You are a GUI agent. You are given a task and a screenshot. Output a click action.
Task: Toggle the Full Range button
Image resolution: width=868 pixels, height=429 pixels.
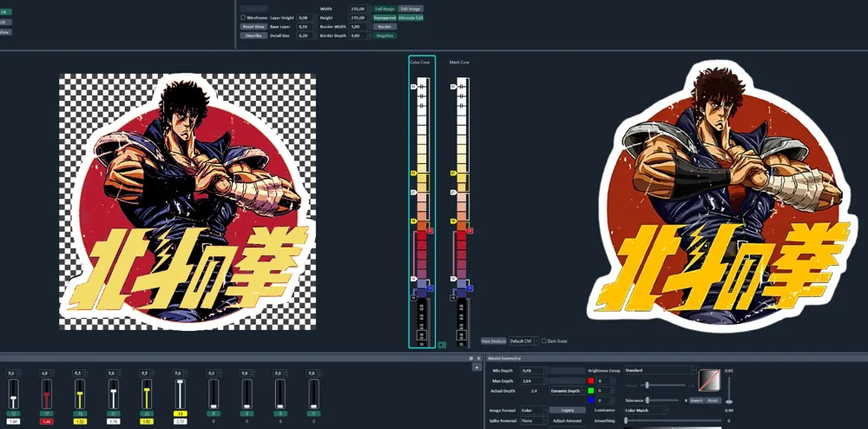[x=385, y=9]
